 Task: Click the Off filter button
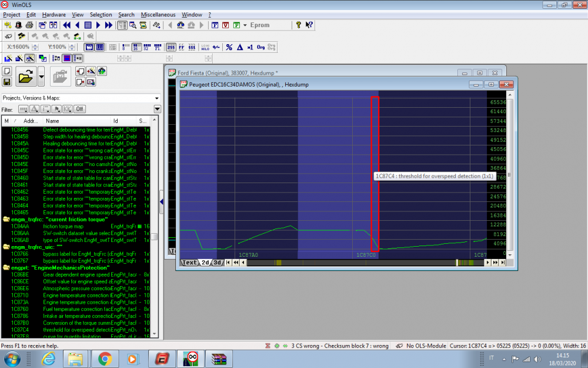(79, 109)
